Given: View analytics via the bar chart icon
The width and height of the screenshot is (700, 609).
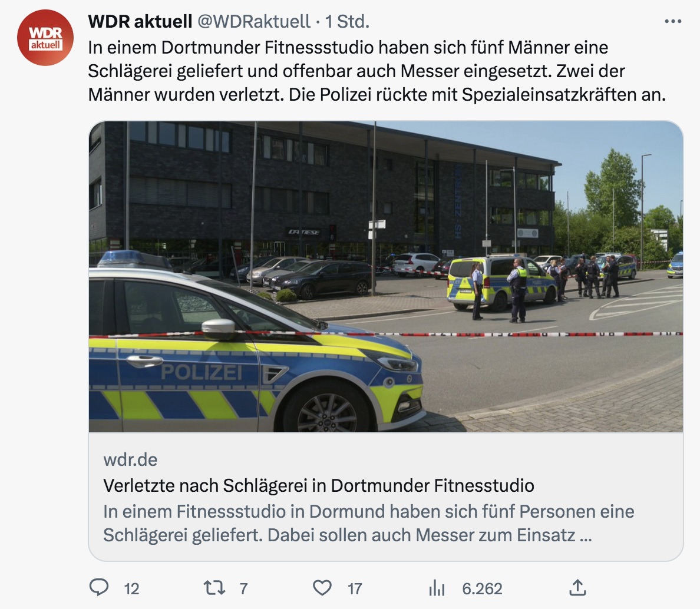Looking at the screenshot, I should [437, 588].
